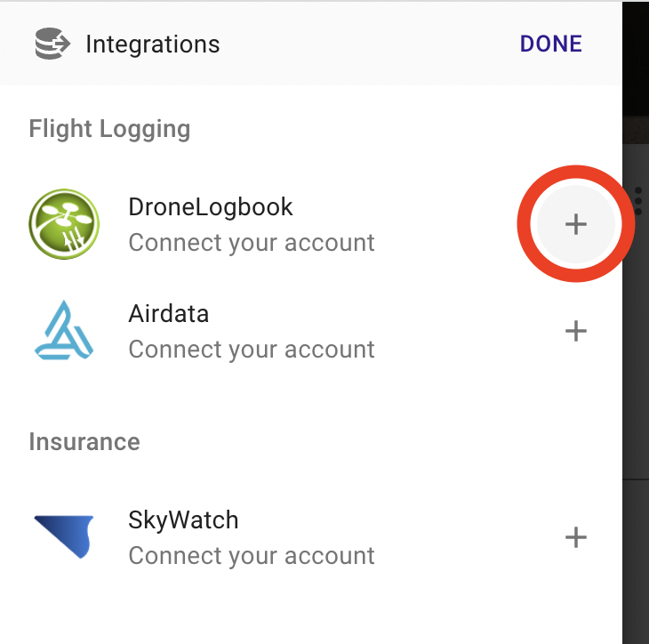This screenshot has width=649, height=644.
Task: Click the Integrations panel title
Action: [x=153, y=44]
